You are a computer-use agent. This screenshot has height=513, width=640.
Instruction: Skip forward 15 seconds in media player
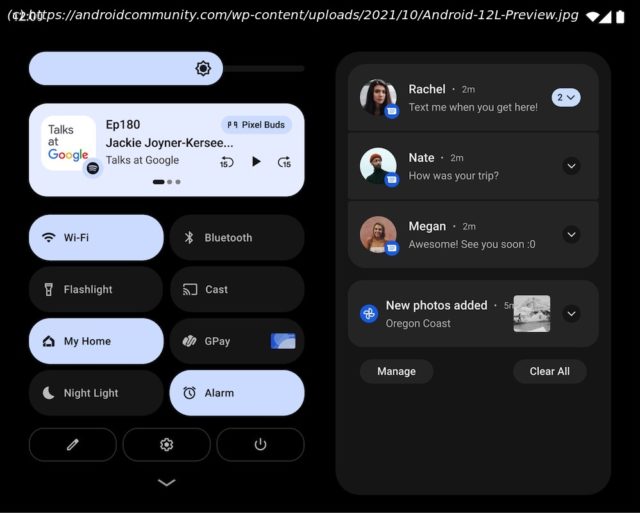[x=284, y=162]
